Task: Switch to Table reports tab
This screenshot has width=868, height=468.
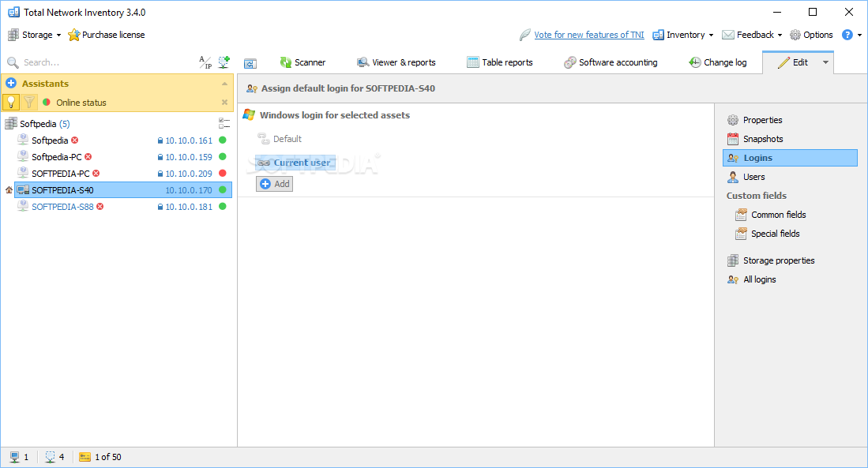Action: [x=500, y=62]
